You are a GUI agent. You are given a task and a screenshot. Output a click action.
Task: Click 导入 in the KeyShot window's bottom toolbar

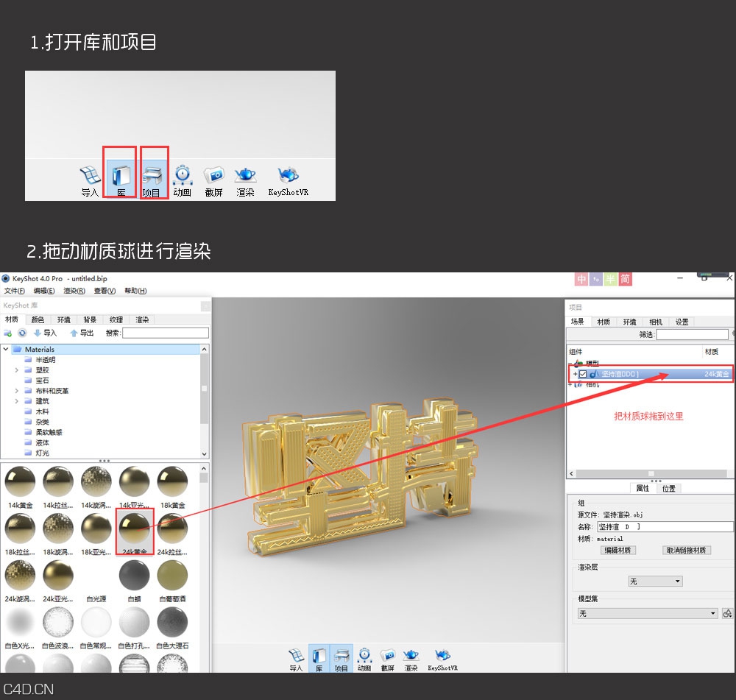(x=296, y=660)
